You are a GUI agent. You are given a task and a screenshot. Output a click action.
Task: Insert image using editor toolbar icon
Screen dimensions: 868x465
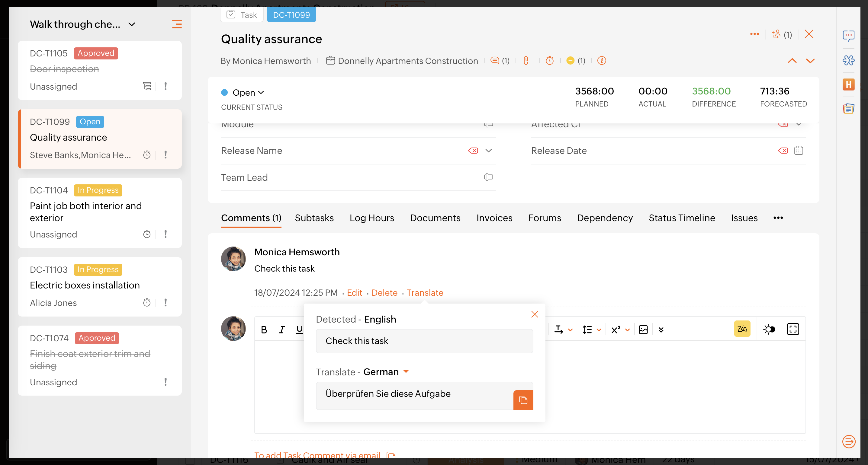click(643, 330)
